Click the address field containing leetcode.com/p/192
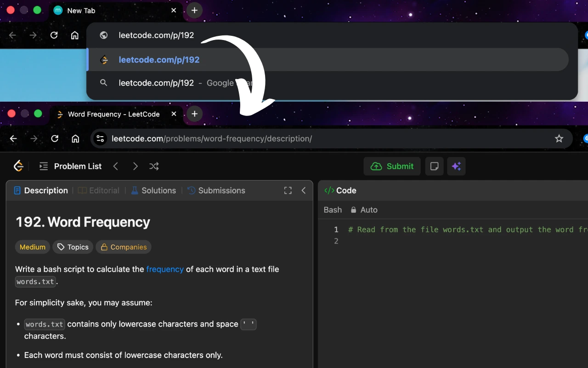 [x=332, y=35]
